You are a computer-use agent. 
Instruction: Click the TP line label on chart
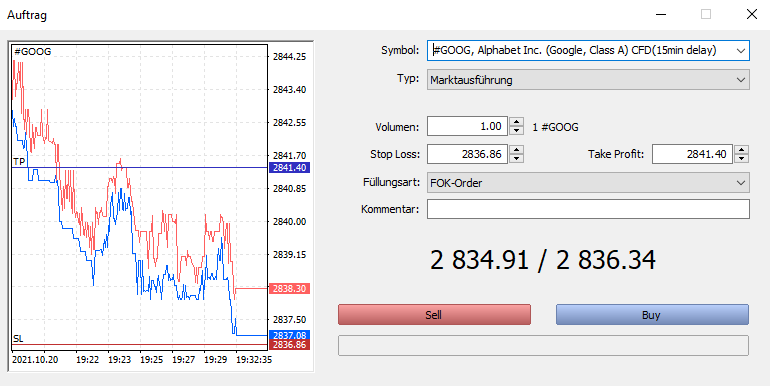pyautogui.click(x=19, y=162)
